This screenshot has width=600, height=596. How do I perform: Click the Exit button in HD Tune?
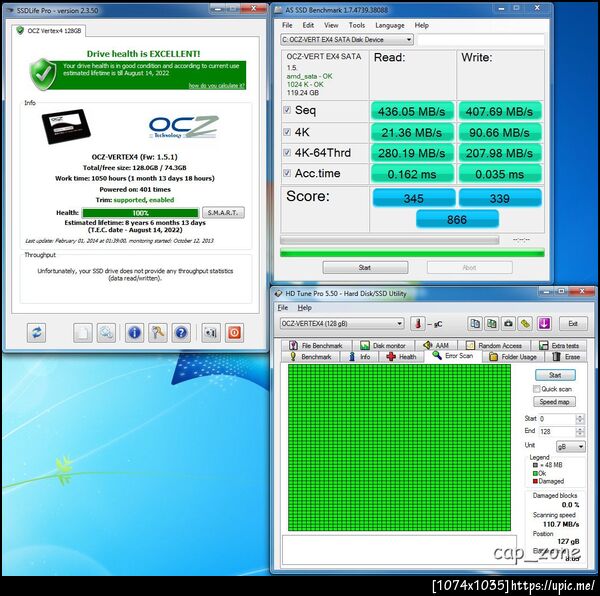(x=572, y=324)
